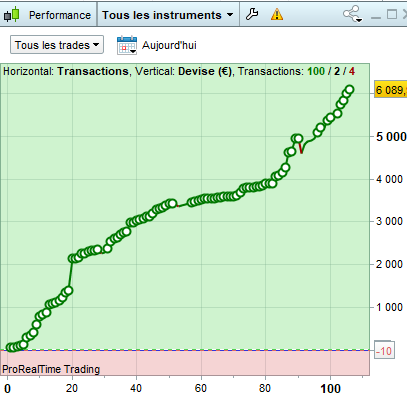Click the 60 horizontal axis label
Screen dimensions: 407x396
pos(201,388)
